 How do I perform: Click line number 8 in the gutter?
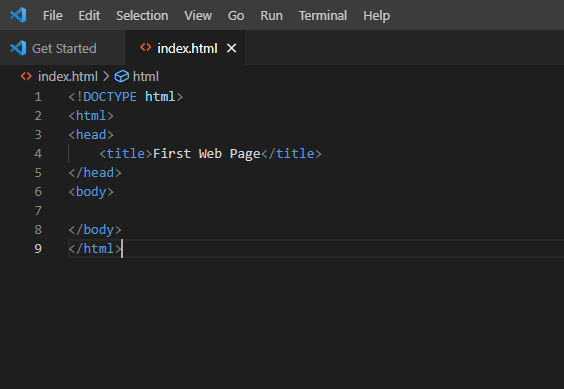click(x=38, y=230)
